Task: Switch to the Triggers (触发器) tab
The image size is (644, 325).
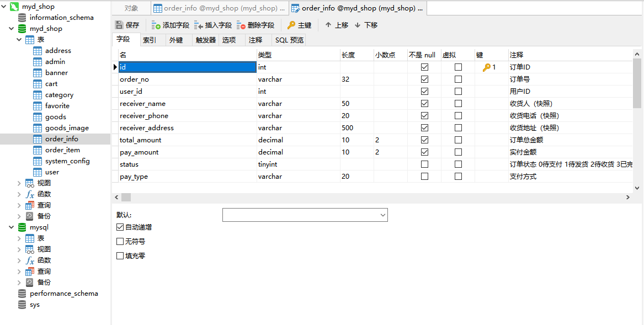Action: click(206, 40)
